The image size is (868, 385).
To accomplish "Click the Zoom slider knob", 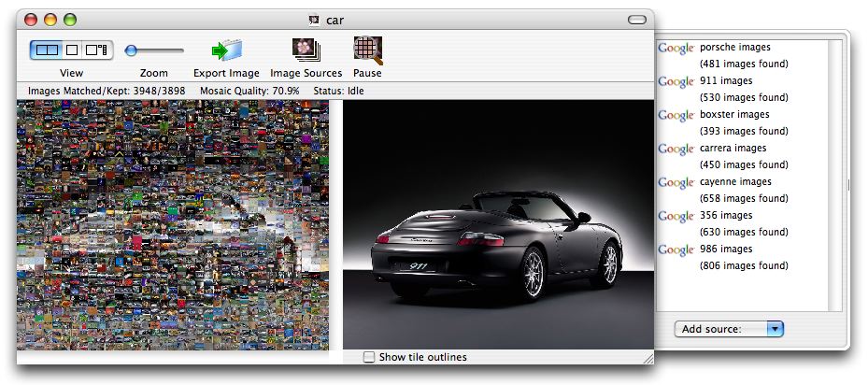I will (131, 51).
